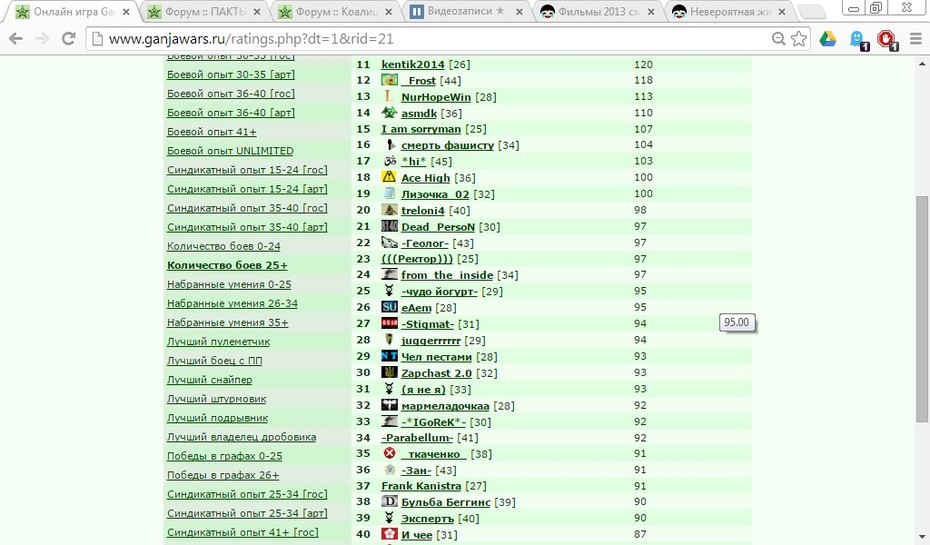
Task: Open the Ghostery ghost extension icon
Action: pos(858,40)
